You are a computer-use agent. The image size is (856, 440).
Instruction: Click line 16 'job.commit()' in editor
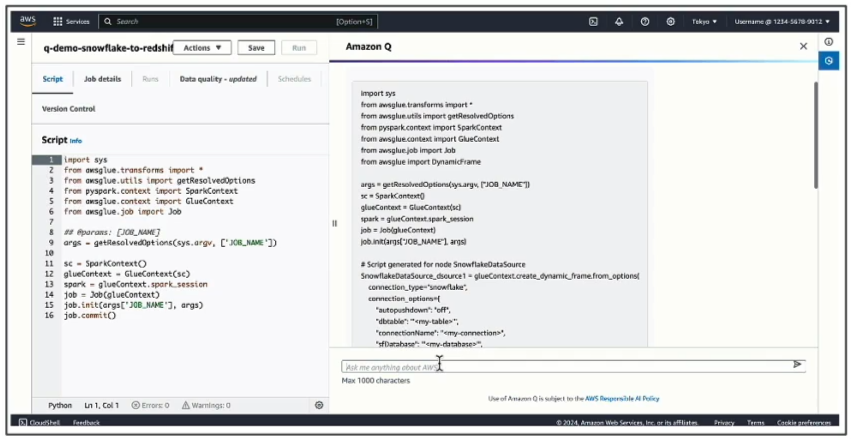pos(90,315)
